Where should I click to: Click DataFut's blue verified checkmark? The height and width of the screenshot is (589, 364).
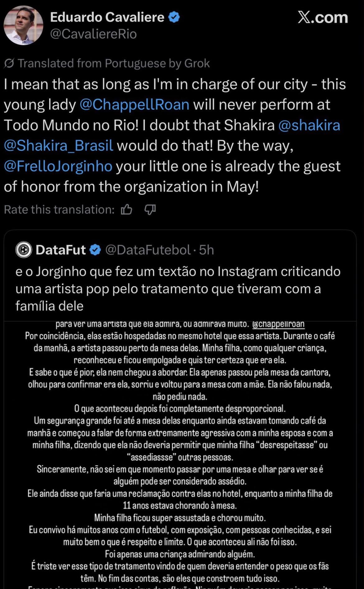tap(95, 250)
